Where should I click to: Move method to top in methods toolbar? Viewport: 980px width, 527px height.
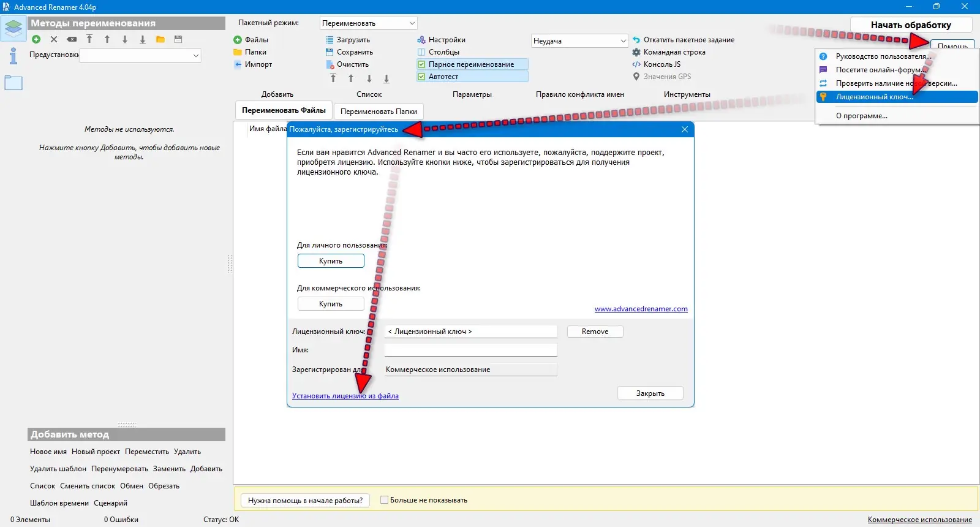point(89,39)
